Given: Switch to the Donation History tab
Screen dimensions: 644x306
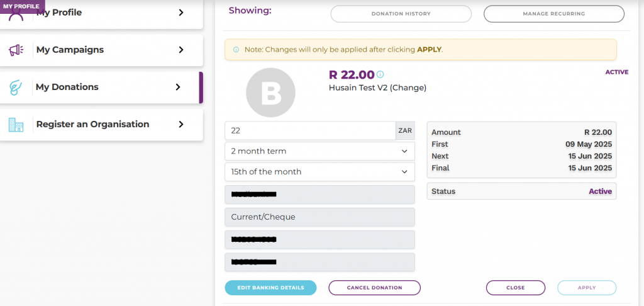Looking at the screenshot, I should [401, 14].
